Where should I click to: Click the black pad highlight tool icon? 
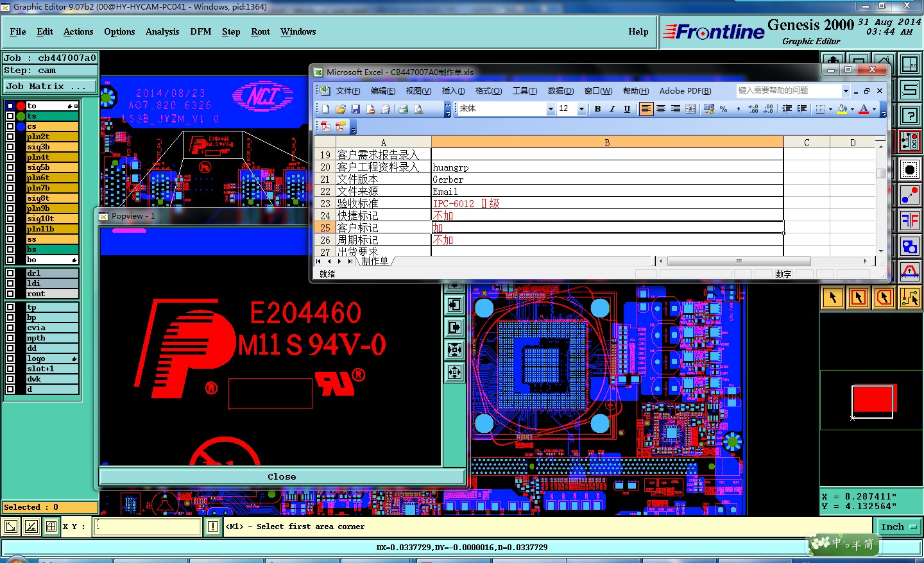pos(909,170)
